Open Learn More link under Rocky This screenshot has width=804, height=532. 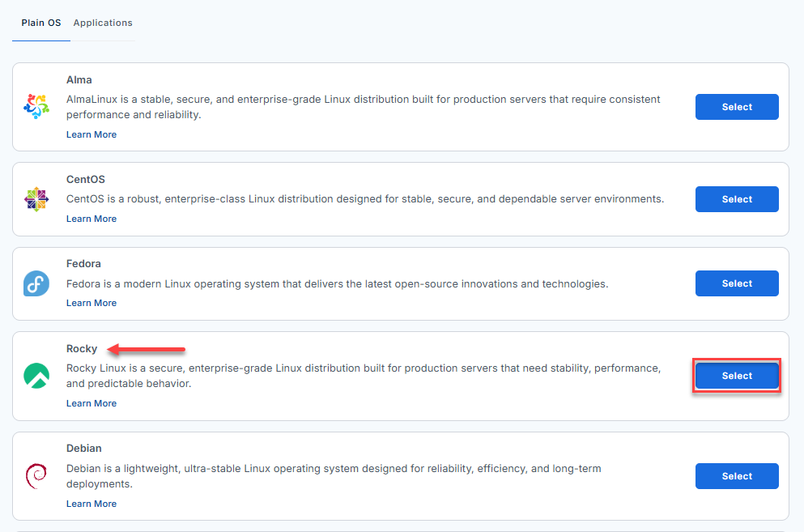pos(91,403)
